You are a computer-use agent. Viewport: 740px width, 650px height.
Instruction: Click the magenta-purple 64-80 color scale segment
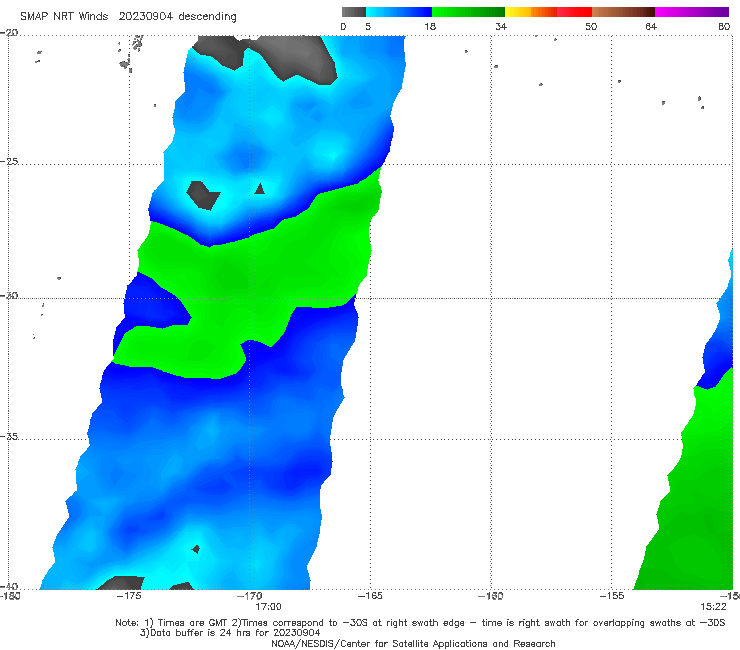point(692,12)
